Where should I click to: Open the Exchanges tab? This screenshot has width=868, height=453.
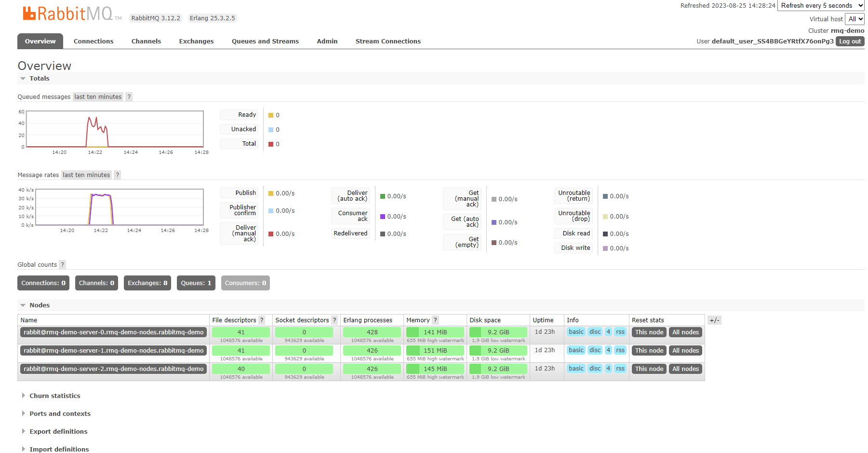pos(196,41)
